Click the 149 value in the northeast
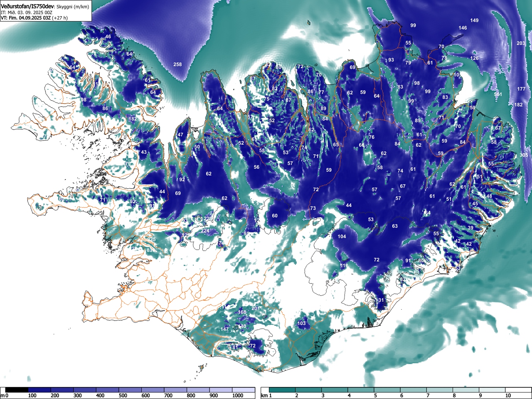Viewport: 532px width, 399px height. (x=474, y=20)
